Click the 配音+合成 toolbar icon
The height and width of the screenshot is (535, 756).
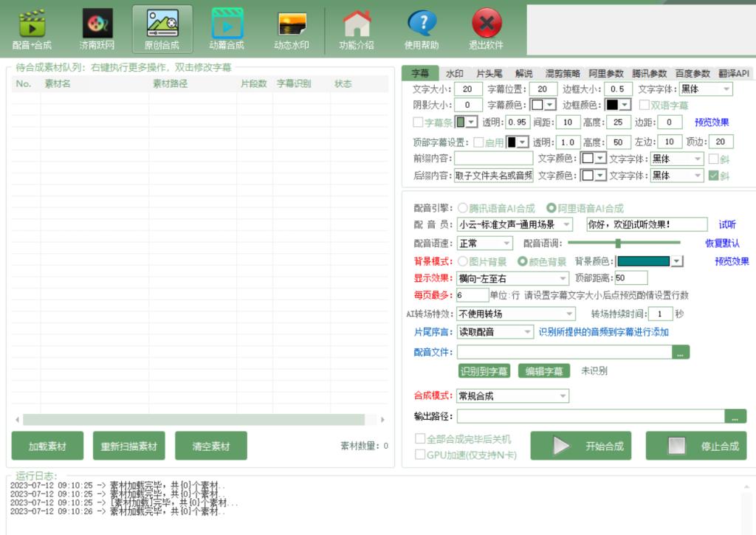[x=32, y=30]
